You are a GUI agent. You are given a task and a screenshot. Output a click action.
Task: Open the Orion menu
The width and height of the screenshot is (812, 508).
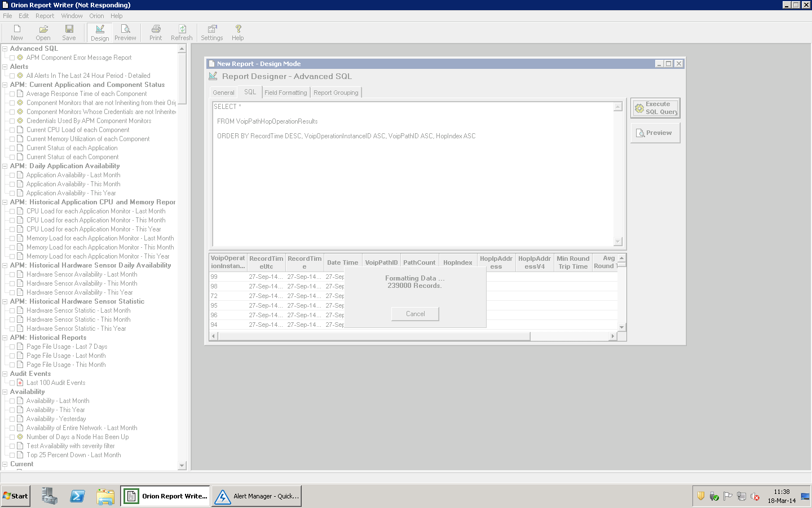click(96, 16)
